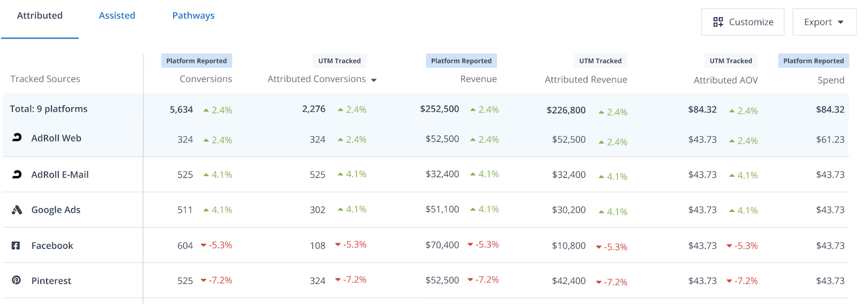Select the Google Ads row label

pos(56,210)
